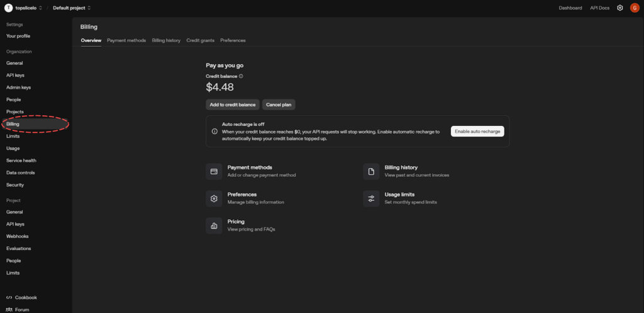The width and height of the screenshot is (644, 313).
Task: Enable auto recharge
Action: pyautogui.click(x=477, y=131)
